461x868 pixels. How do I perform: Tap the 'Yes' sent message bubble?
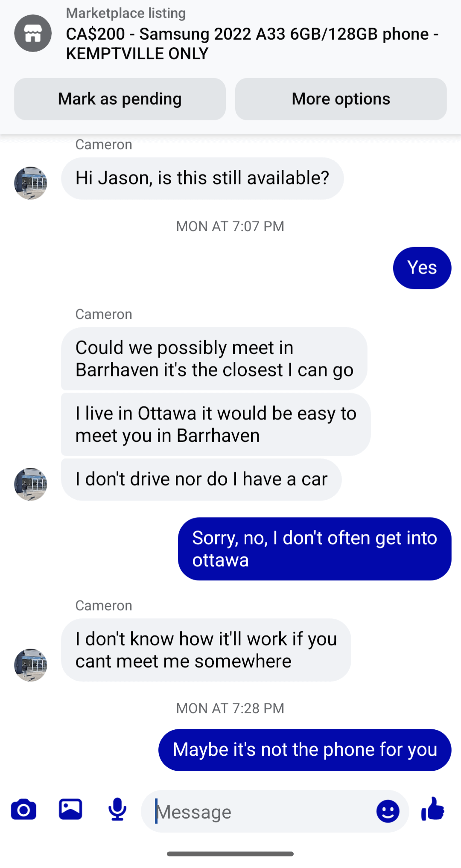[422, 268]
